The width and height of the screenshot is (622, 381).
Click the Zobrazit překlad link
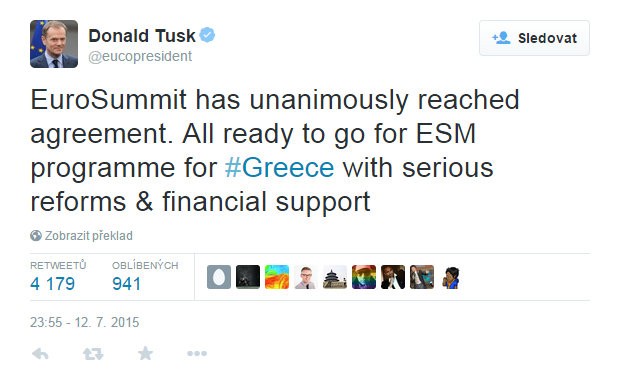(88, 235)
